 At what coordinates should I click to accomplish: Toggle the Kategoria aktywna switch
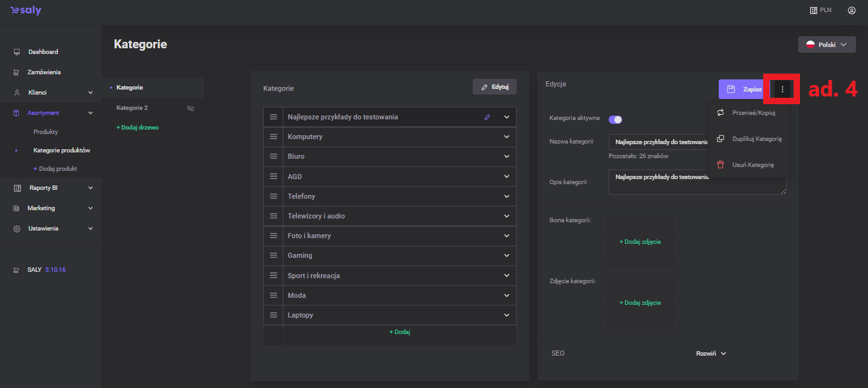point(615,119)
